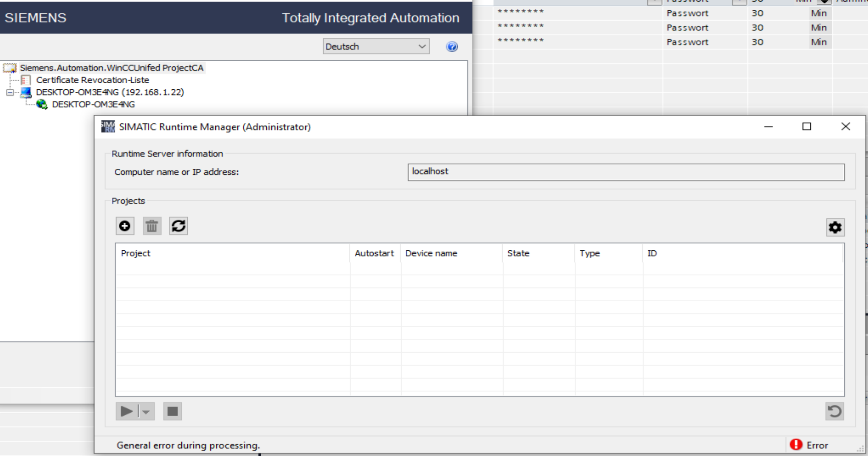
Task: Select the child DESKTOP-OM3E4NG tree entry
Action: point(93,104)
